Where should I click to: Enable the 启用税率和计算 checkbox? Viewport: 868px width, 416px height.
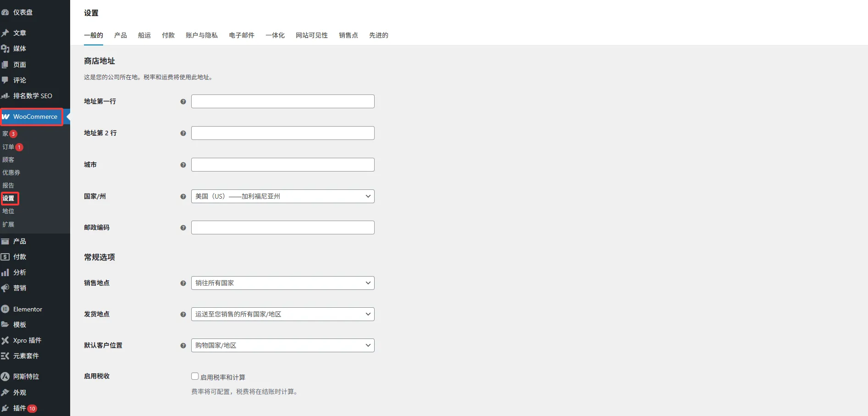pos(195,377)
